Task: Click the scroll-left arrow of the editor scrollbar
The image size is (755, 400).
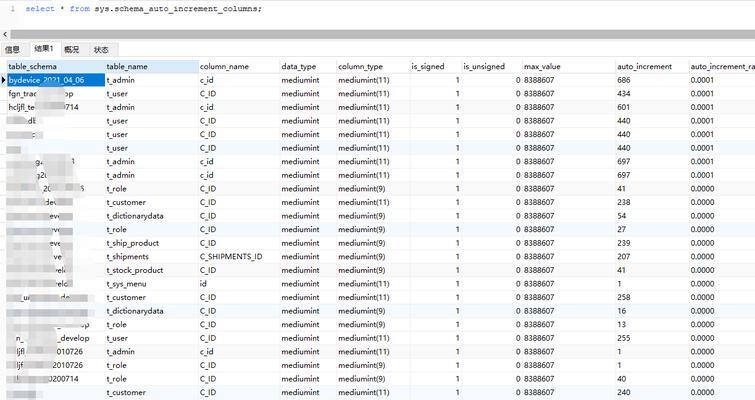Action: coord(5,35)
